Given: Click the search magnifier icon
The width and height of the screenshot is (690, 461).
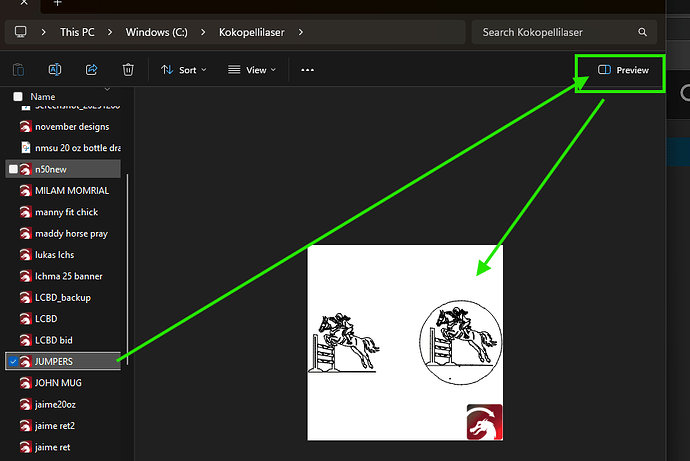Looking at the screenshot, I should [x=642, y=32].
